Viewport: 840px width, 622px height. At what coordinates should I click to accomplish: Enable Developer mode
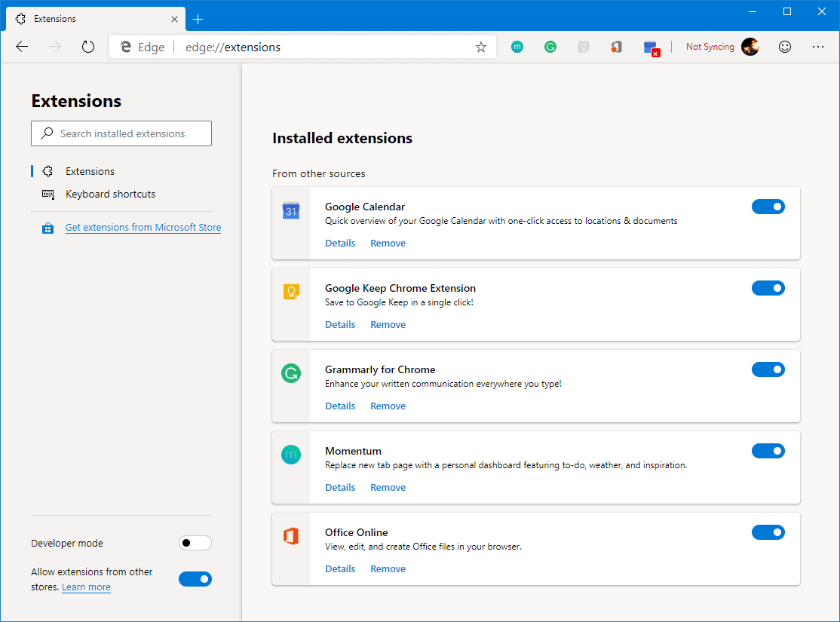[x=195, y=543]
